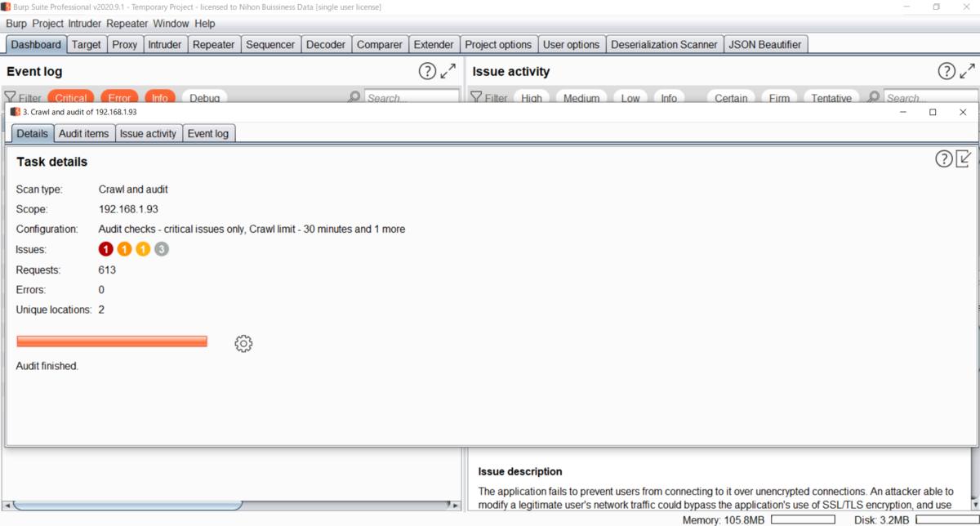Switch to the Decoder tab
The image size is (980, 526).
coord(326,45)
